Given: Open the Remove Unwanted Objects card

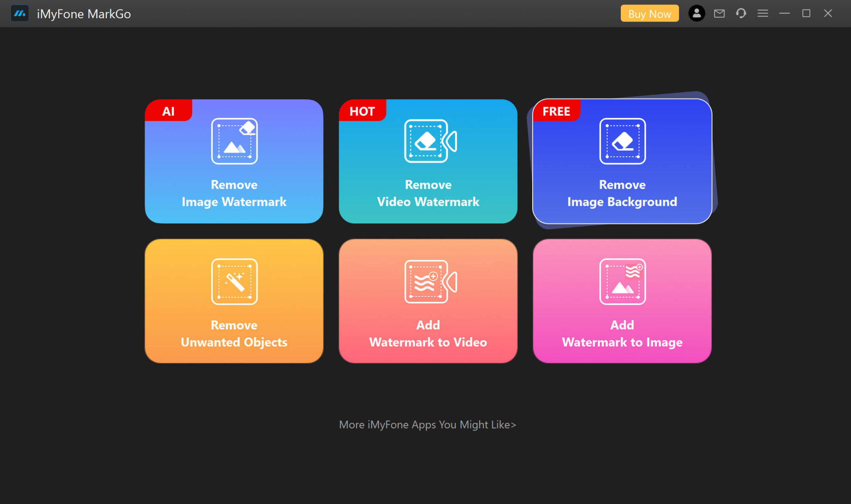Looking at the screenshot, I should pyautogui.click(x=234, y=301).
